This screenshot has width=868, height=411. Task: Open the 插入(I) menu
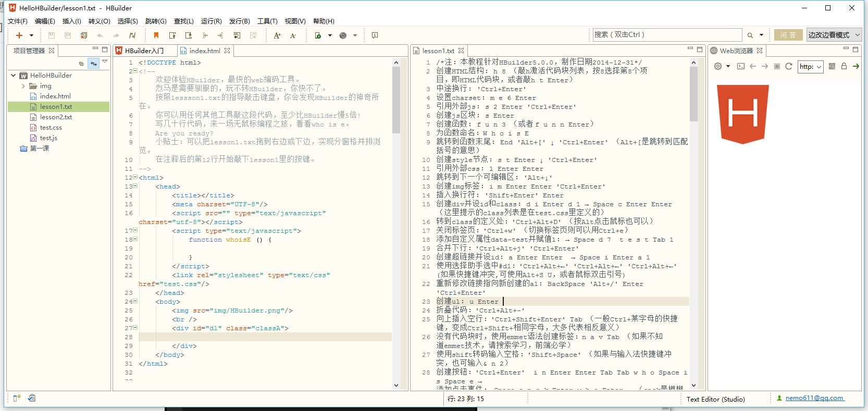(72, 21)
